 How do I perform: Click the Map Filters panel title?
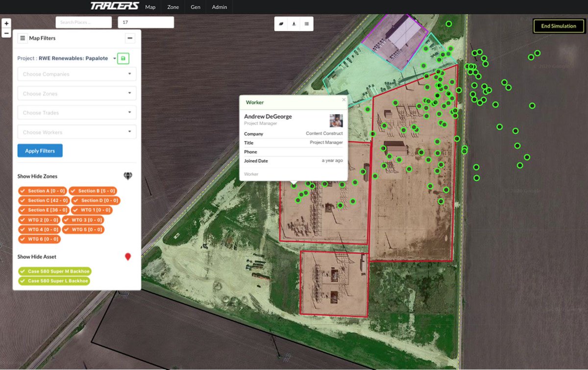coord(43,38)
